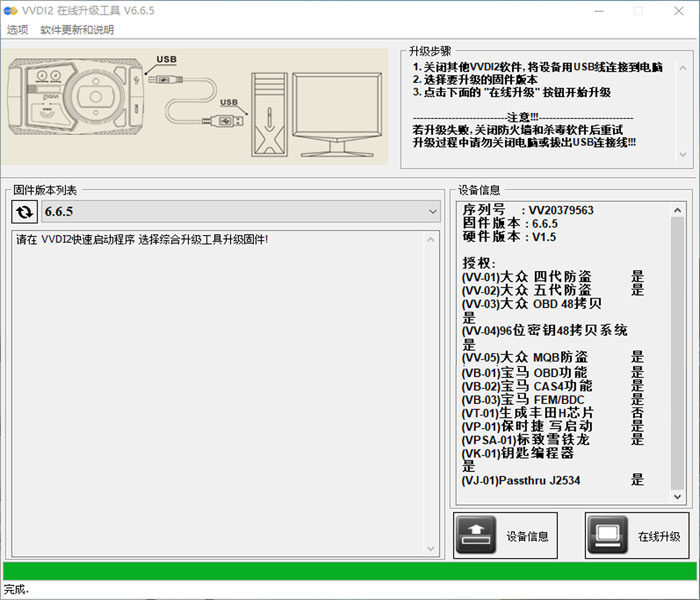Click device info panel scroll up arrow
The height and width of the screenshot is (600, 700).
[x=677, y=210]
